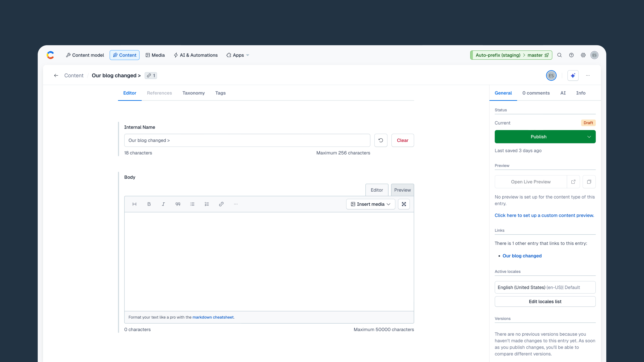Add an unordered bullet list
The image size is (644, 362).
pyautogui.click(x=192, y=204)
